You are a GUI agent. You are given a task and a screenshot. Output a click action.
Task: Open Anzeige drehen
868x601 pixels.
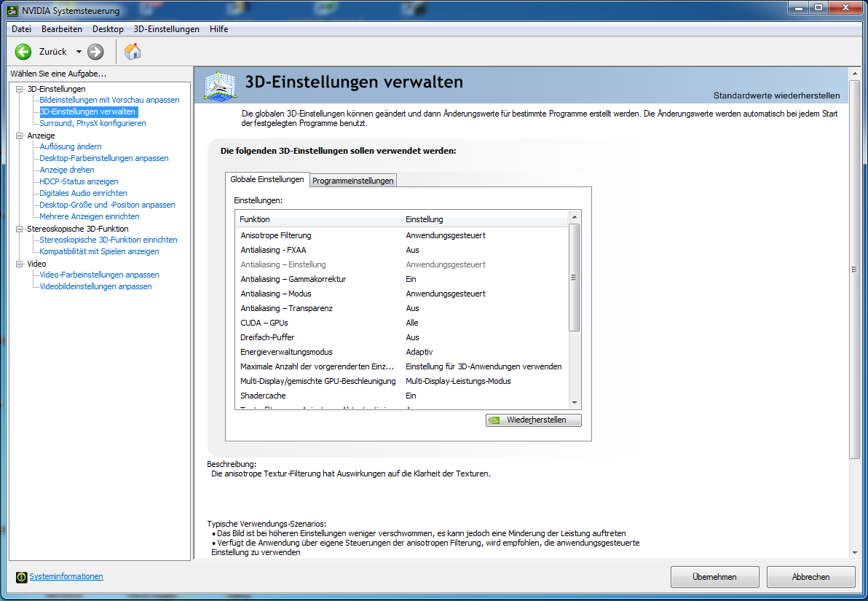tap(67, 170)
